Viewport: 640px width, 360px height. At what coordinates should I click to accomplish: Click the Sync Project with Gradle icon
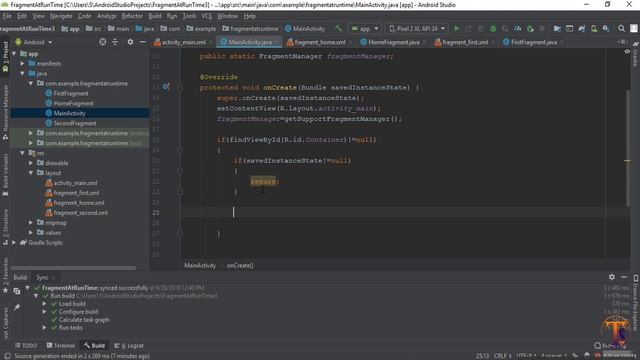(x=582, y=29)
